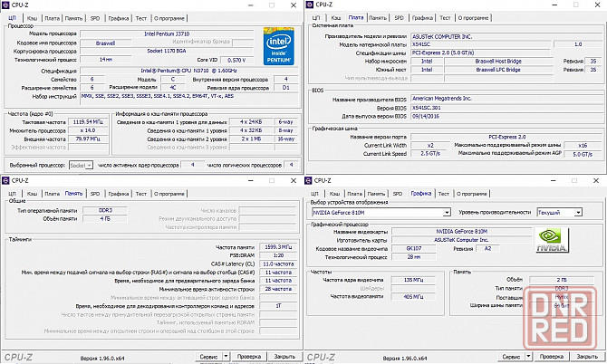607x364 pixels.
Task: Click the Core VID value 0.570 V
Action: click(x=237, y=60)
